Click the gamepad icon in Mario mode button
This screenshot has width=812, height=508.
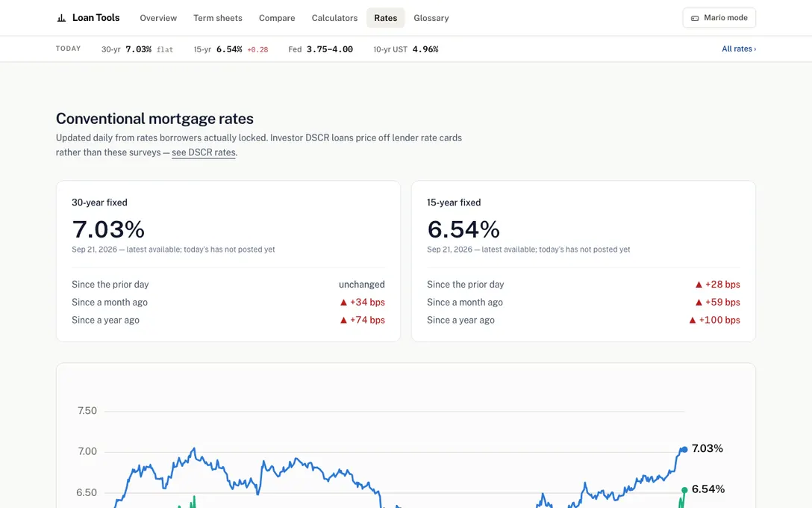click(x=695, y=18)
